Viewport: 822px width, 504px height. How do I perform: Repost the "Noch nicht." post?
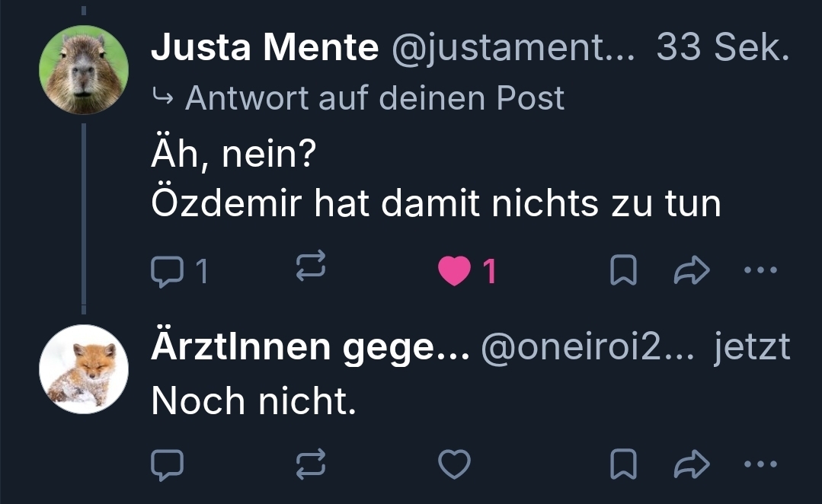(x=310, y=464)
